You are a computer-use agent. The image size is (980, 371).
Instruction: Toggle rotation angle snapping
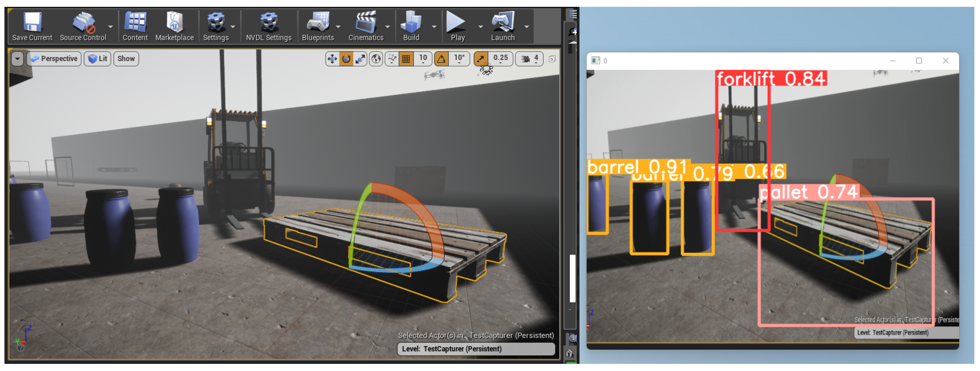click(x=441, y=59)
